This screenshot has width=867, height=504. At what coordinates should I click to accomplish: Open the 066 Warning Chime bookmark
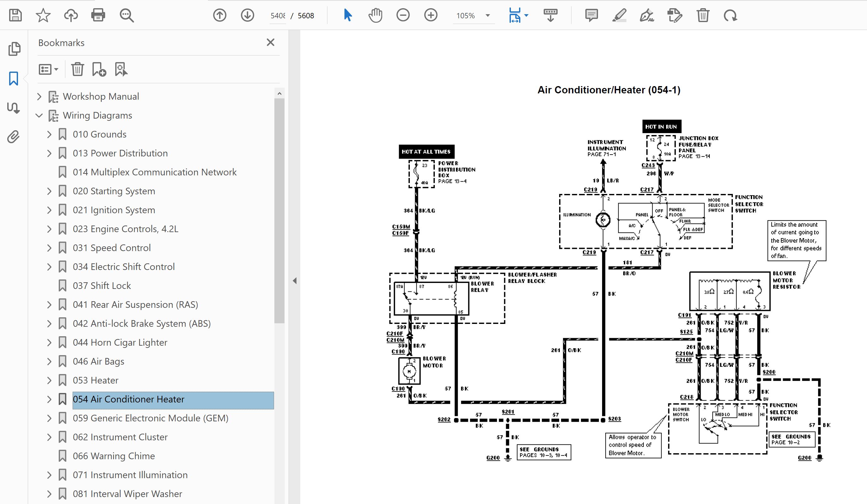coord(114,456)
